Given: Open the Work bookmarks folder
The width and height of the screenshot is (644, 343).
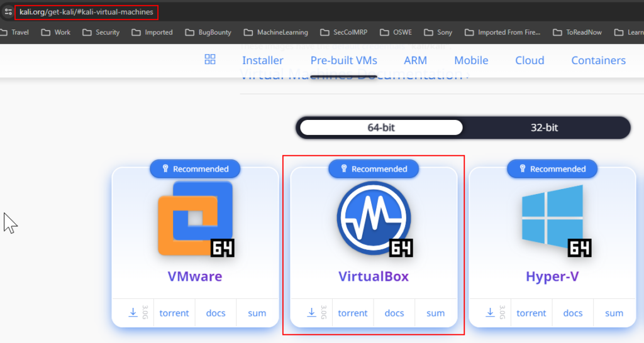Looking at the screenshot, I should pyautogui.click(x=56, y=32).
